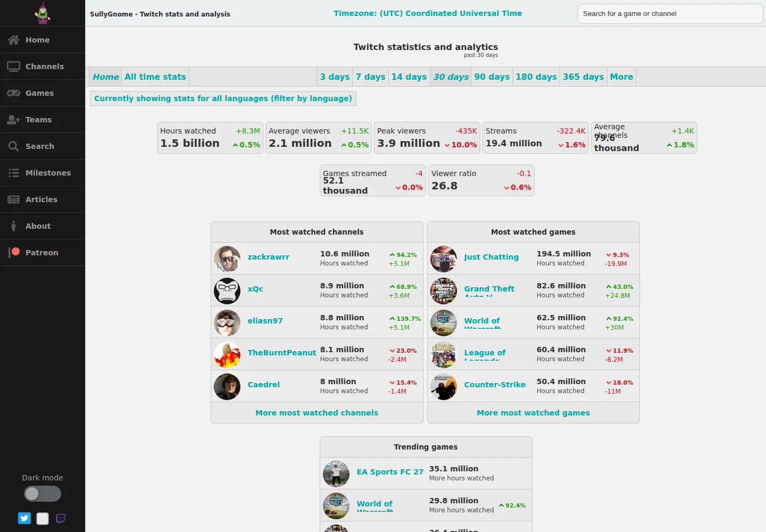
Task: Click the Timezone UTC link
Action: coord(428,13)
